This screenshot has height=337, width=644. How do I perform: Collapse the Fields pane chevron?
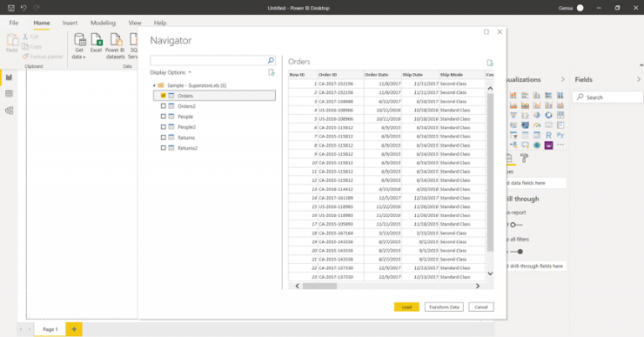(x=638, y=80)
